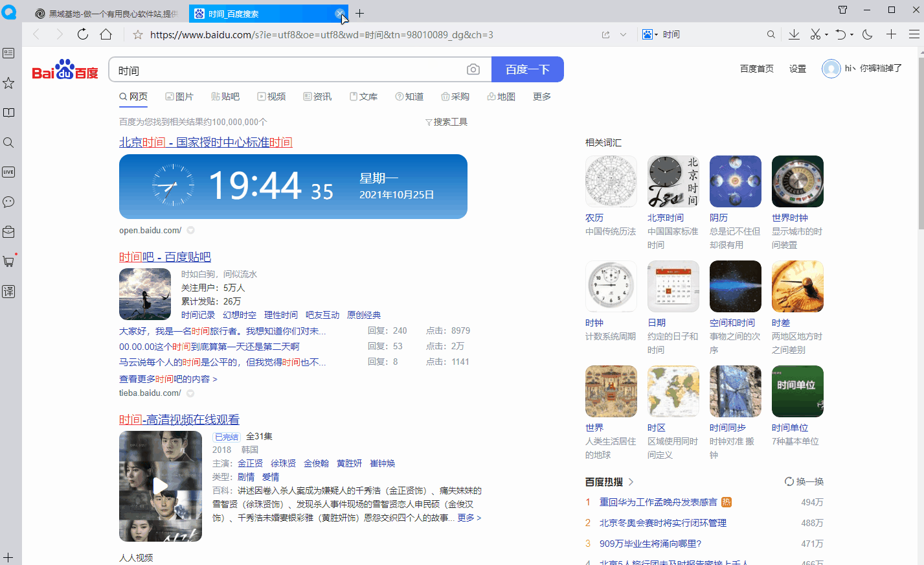Click the page vertical scrollbar
Image resolution: width=924 pixels, height=565 pixels.
point(921,143)
